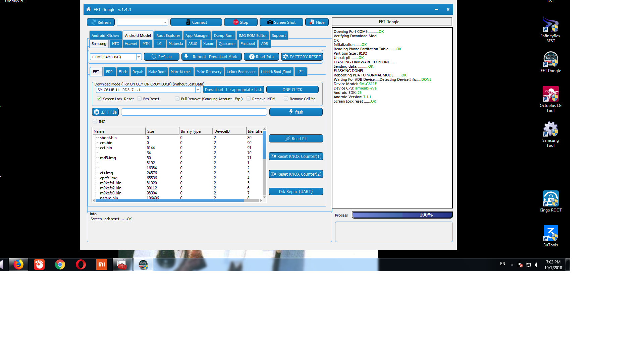Select the Qualcomm tab
This screenshot has width=644, height=362.
(x=227, y=44)
